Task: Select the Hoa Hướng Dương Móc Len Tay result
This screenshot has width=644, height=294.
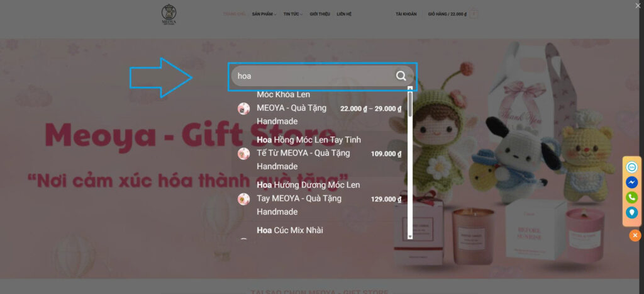Action: click(320, 198)
